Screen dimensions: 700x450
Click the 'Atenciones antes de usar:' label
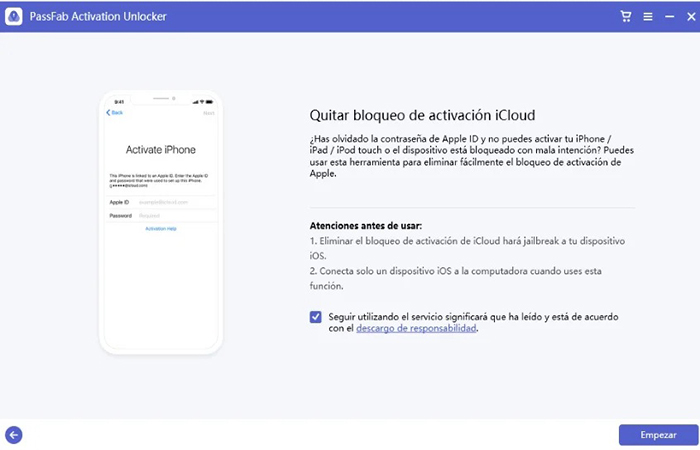[x=366, y=226]
